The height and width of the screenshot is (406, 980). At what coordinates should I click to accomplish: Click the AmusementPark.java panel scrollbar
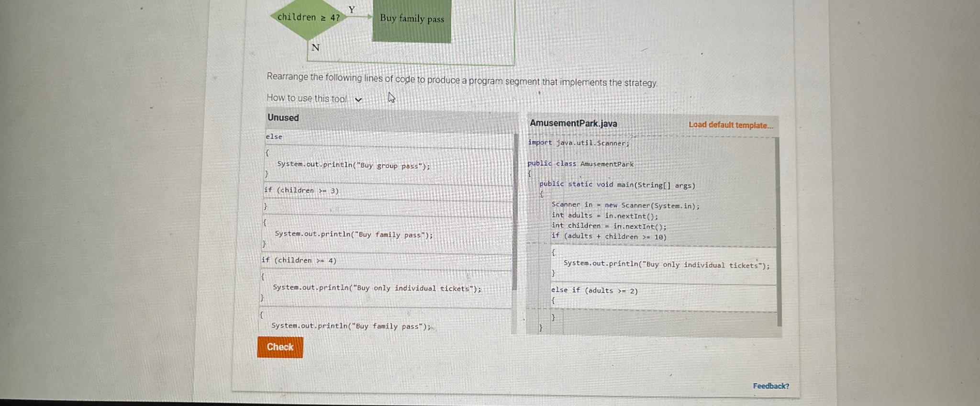pyautogui.click(x=779, y=232)
